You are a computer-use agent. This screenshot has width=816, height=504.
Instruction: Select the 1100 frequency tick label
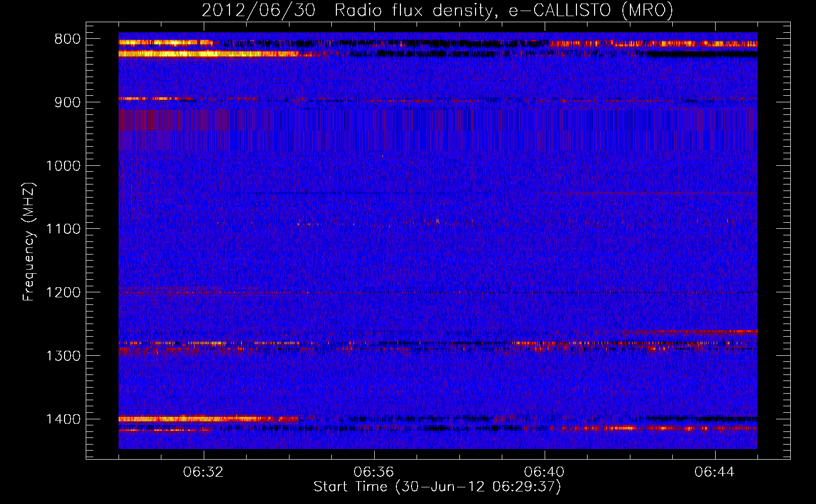tap(63, 229)
